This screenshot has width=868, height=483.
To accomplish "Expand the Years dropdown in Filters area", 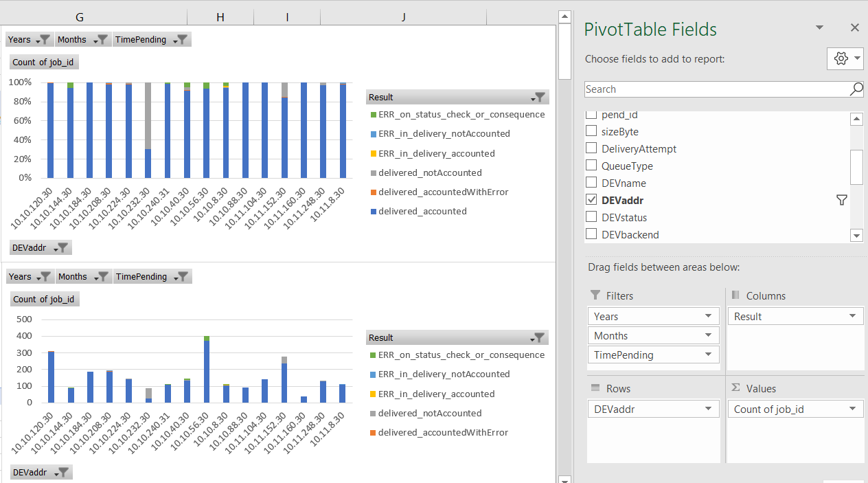I will pos(708,316).
